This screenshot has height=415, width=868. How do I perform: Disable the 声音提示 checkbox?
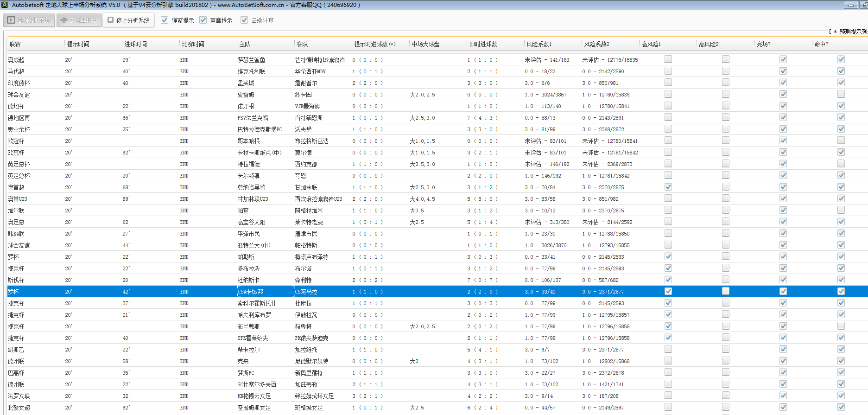tap(203, 20)
